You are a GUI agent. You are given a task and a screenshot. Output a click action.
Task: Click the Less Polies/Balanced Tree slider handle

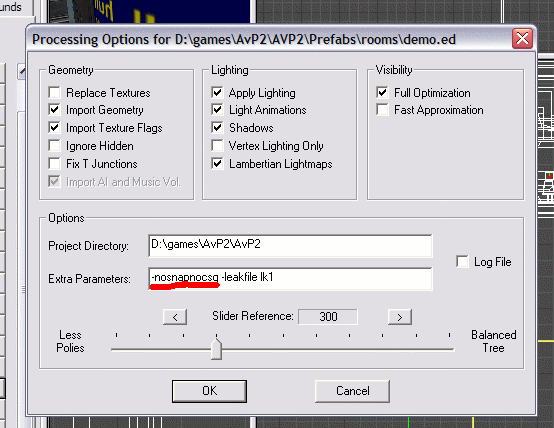(216, 349)
